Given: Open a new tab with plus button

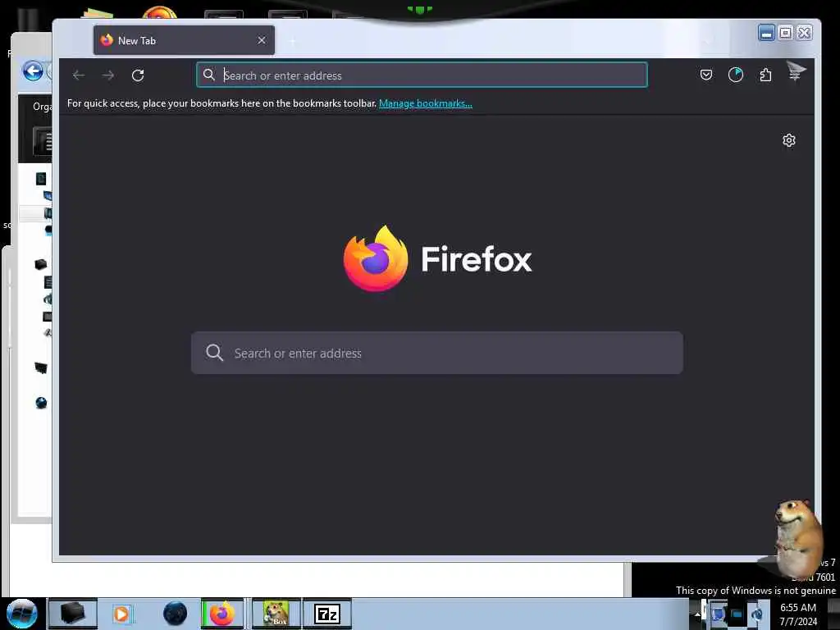Looking at the screenshot, I should [x=293, y=41].
